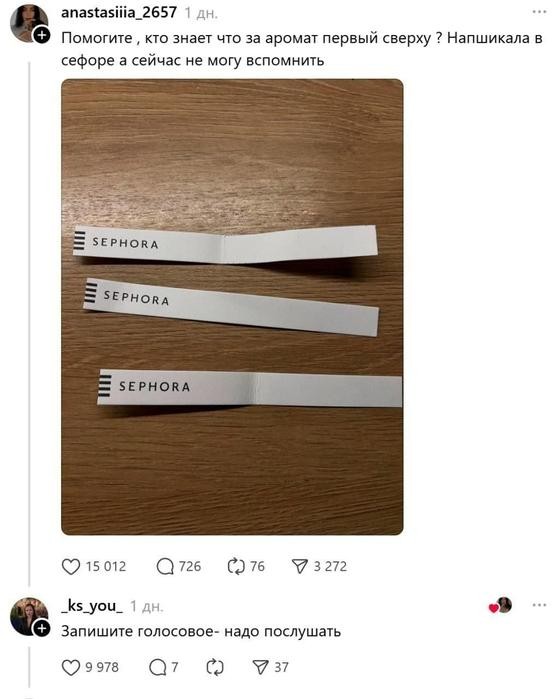Viewport: 557px width, 699px height.
Task: Click the 726 comments count
Action: [x=190, y=567]
